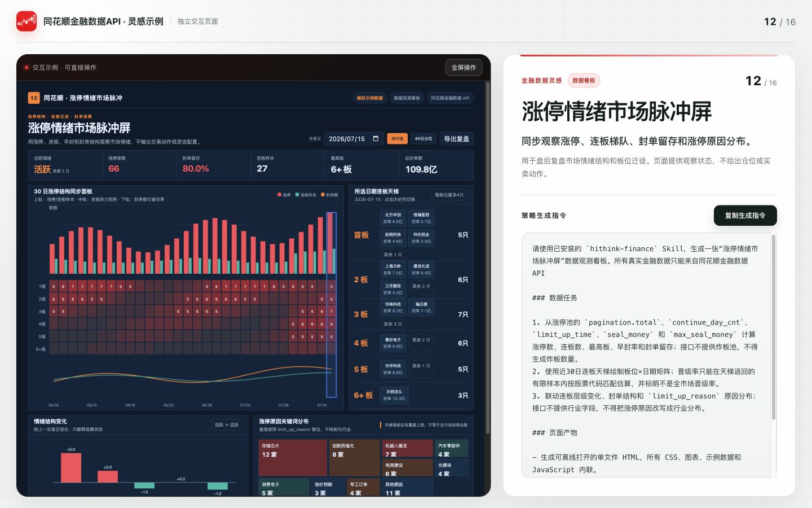The height and width of the screenshot is (508, 812).
Task: Click the 上海贝岭 stock card
Action: pos(393,269)
